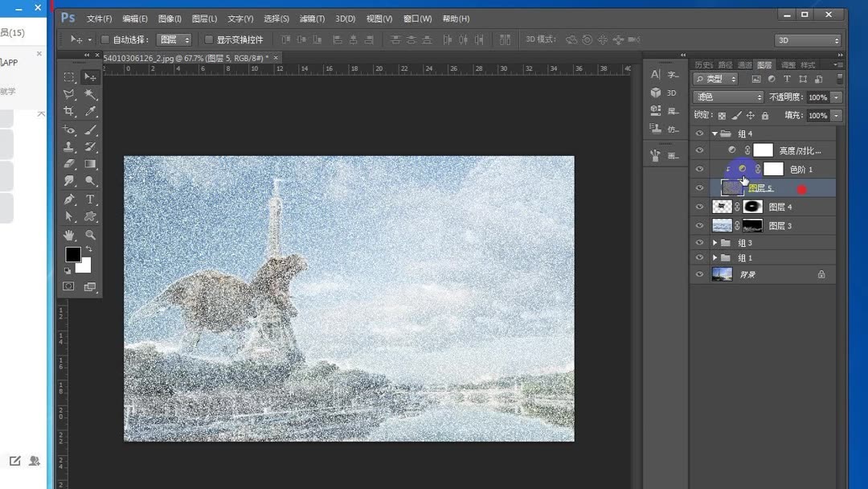Screen dimensions: 868x489
Task: Collapse the 组 4 layer group
Action: (714, 134)
